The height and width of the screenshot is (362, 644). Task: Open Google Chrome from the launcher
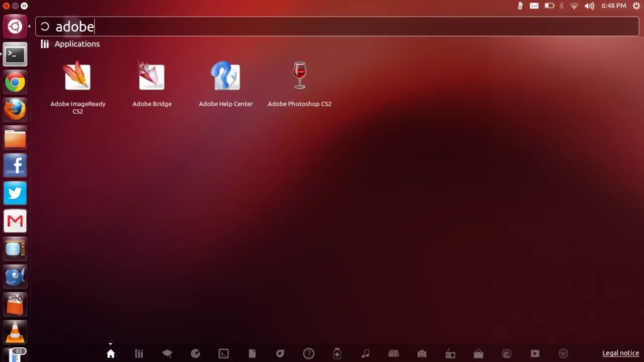pyautogui.click(x=15, y=82)
